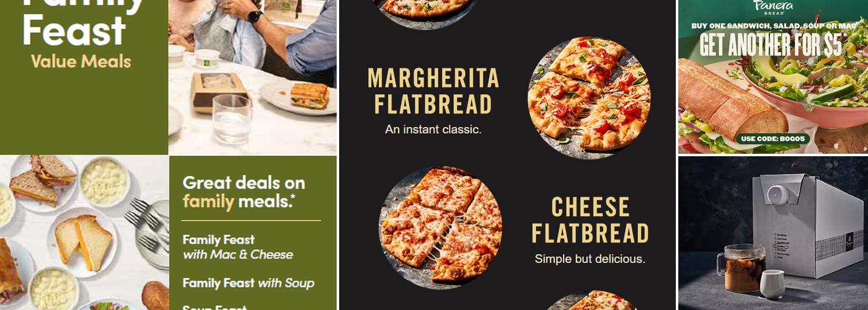Viewport: 868px width, 310px height.
Task: Click An instant classic caption
Action: pyautogui.click(x=433, y=130)
